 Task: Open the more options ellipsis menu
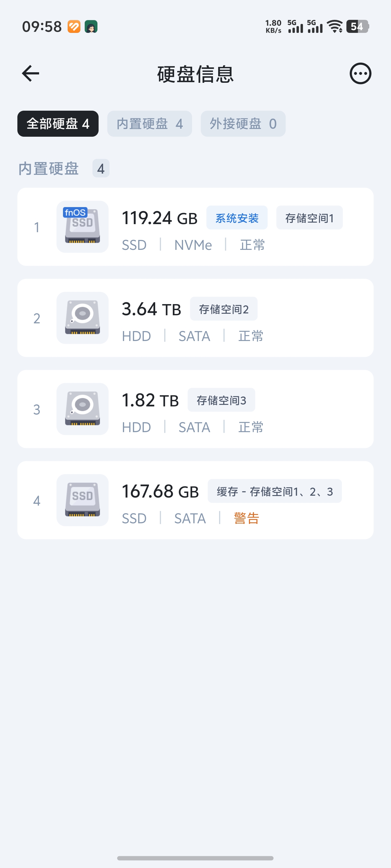(x=360, y=73)
